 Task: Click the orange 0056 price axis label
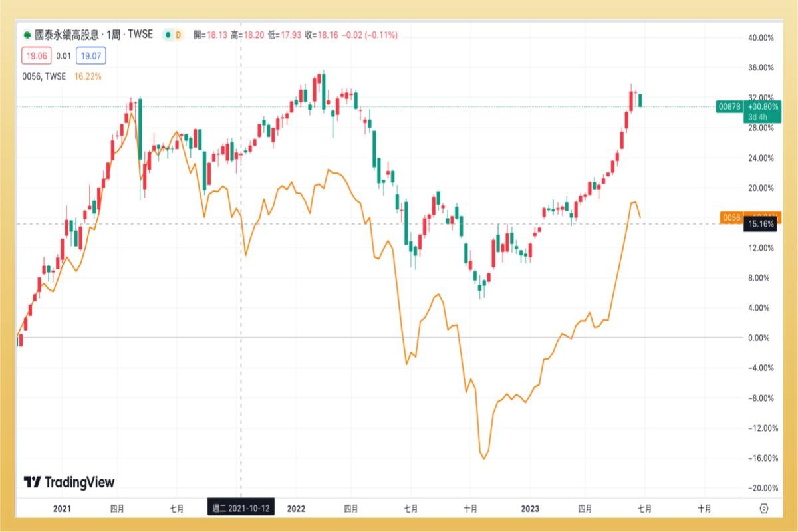(731, 217)
